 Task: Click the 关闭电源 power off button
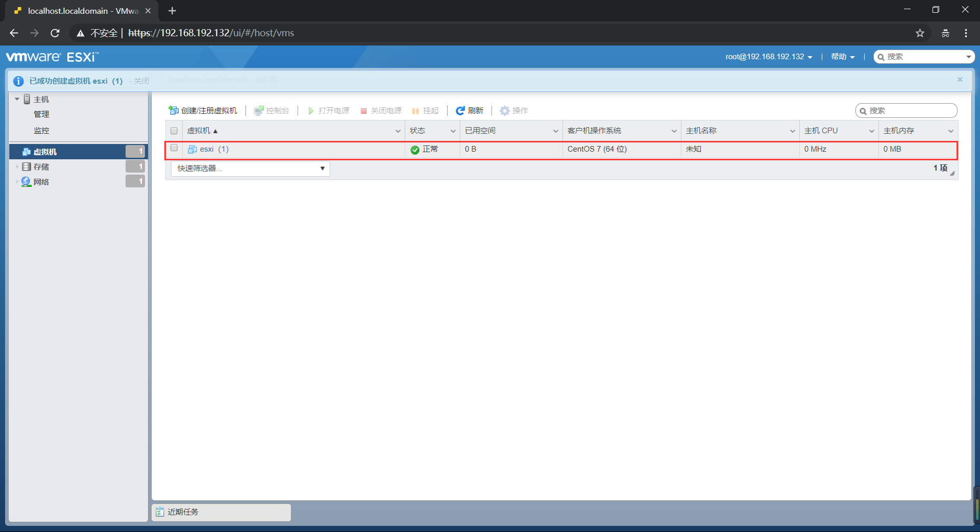pyautogui.click(x=381, y=110)
